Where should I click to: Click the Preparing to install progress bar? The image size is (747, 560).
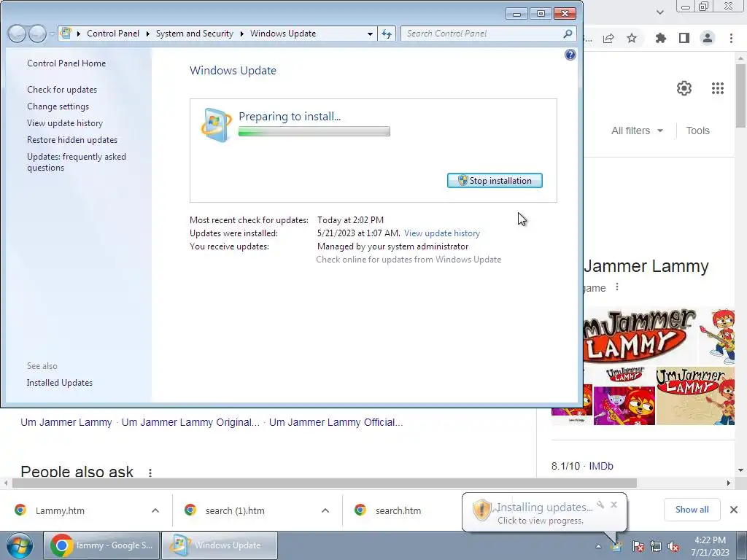314,131
